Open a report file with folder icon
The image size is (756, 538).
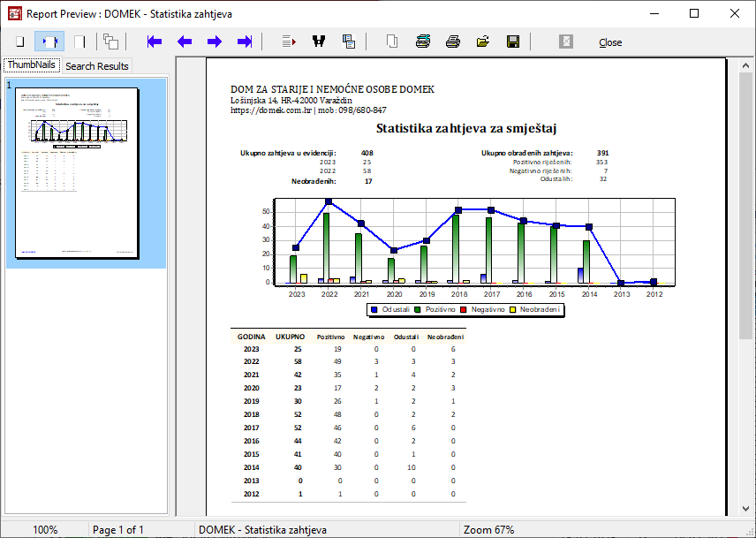483,42
